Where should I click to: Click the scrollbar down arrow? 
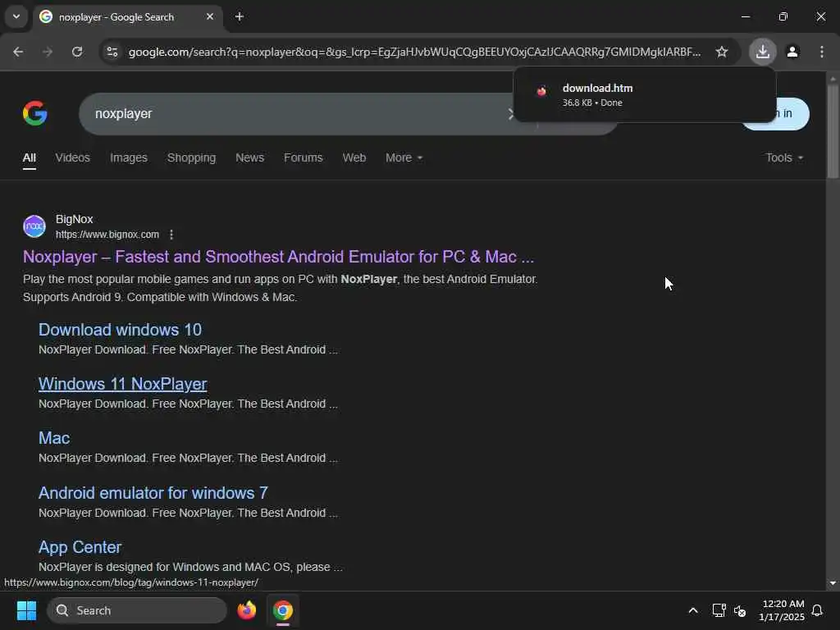[x=833, y=583]
